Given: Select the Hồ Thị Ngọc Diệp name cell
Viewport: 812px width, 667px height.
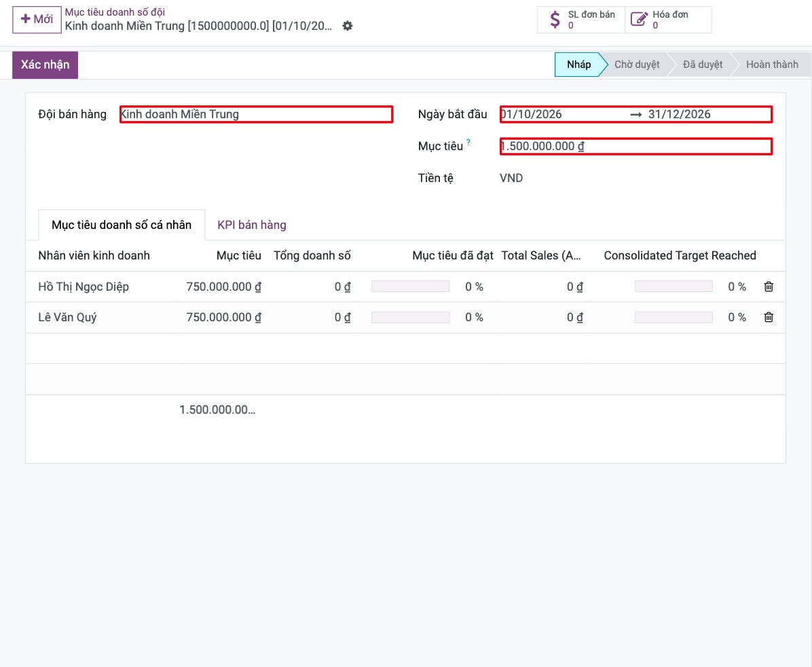Looking at the screenshot, I should click(x=84, y=287).
